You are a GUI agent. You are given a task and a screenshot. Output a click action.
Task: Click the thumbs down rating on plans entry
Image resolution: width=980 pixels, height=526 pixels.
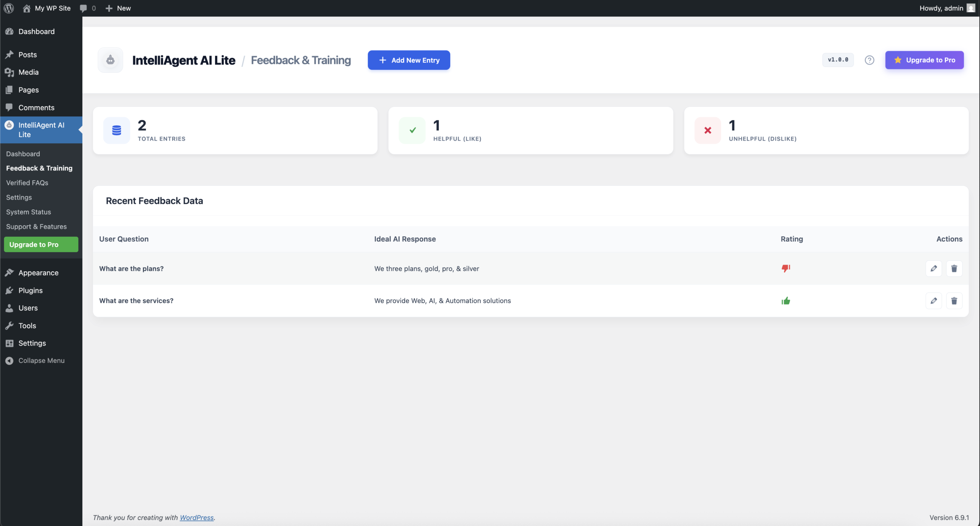786,269
